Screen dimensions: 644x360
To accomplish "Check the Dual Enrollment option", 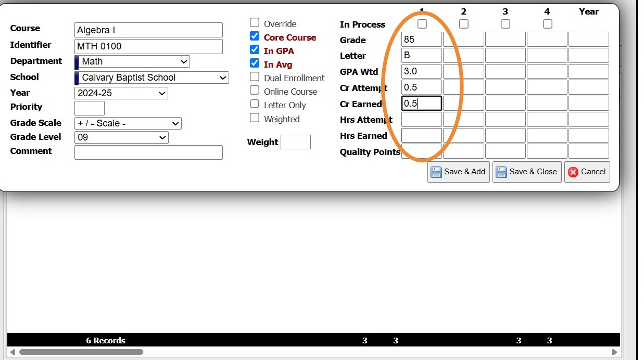I will (x=255, y=76).
